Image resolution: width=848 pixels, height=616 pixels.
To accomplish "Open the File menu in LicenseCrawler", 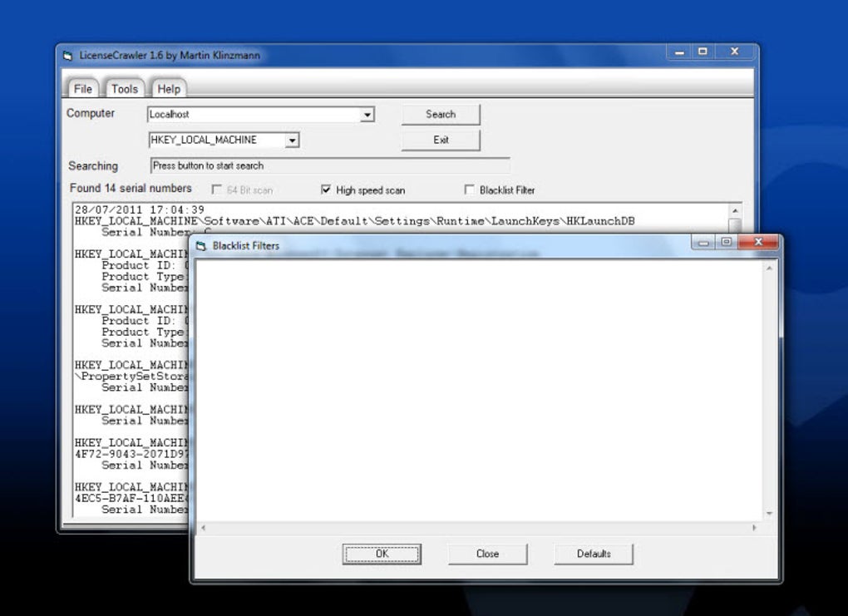I will 82,89.
